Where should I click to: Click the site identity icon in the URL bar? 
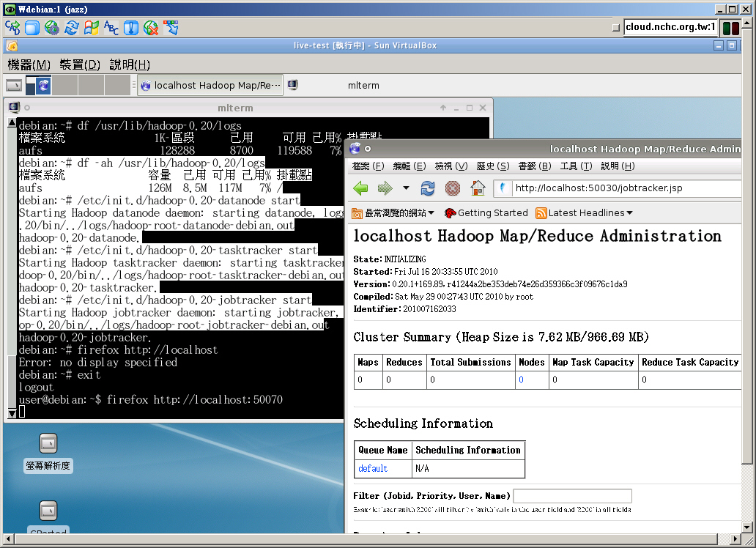coord(503,188)
